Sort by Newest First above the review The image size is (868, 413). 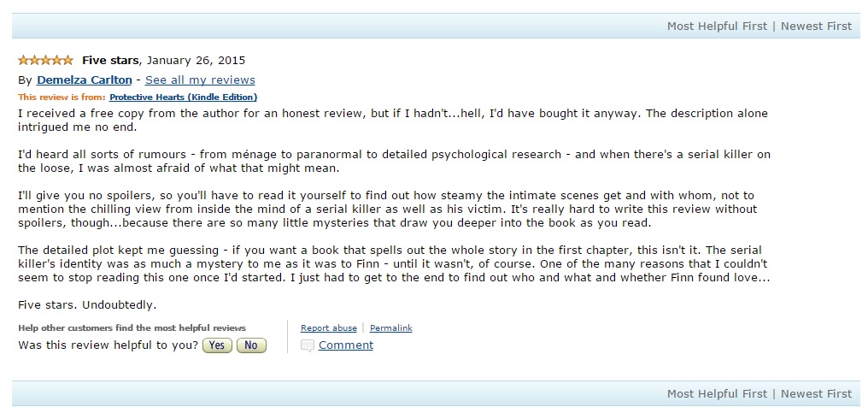coord(816,27)
